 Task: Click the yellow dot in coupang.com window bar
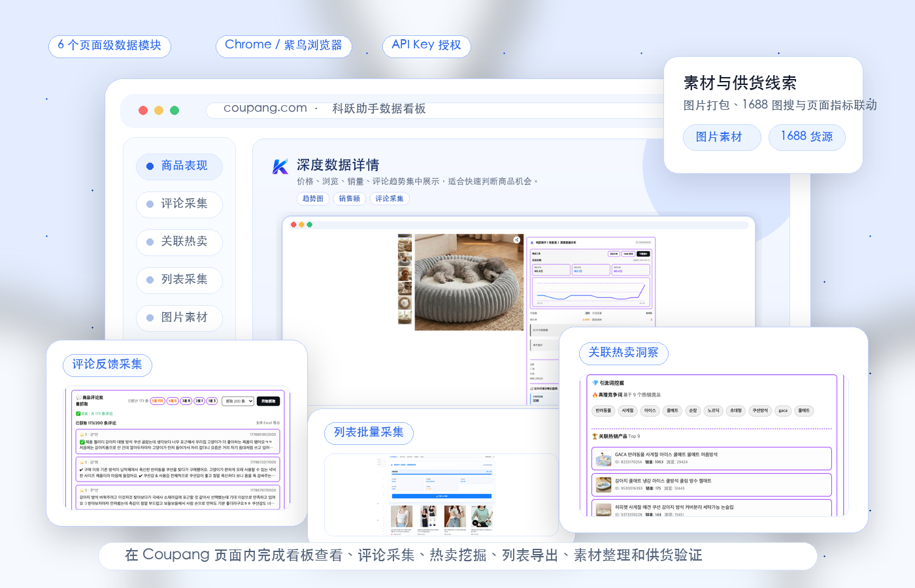[x=159, y=110]
